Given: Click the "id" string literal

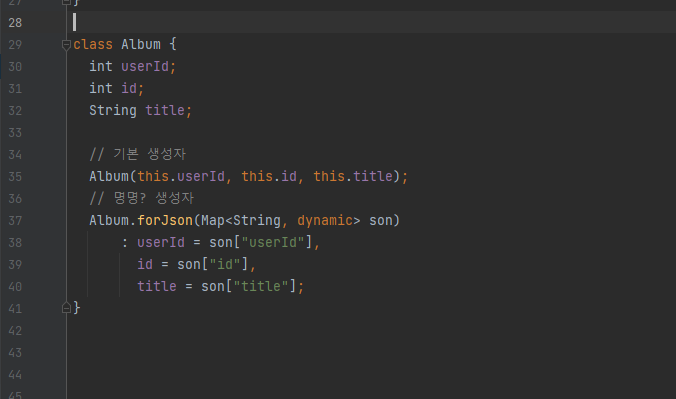Looking at the screenshot, I should click(225, 264).
